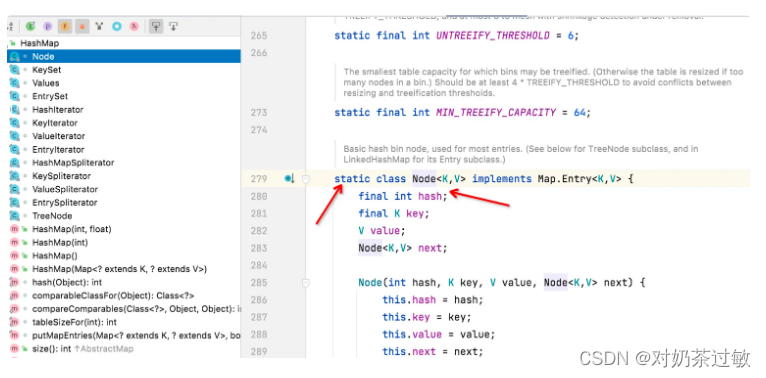Click method icon beside compareComparables
The width and height of the screenshot is (766, 378).
click(15, 309)
